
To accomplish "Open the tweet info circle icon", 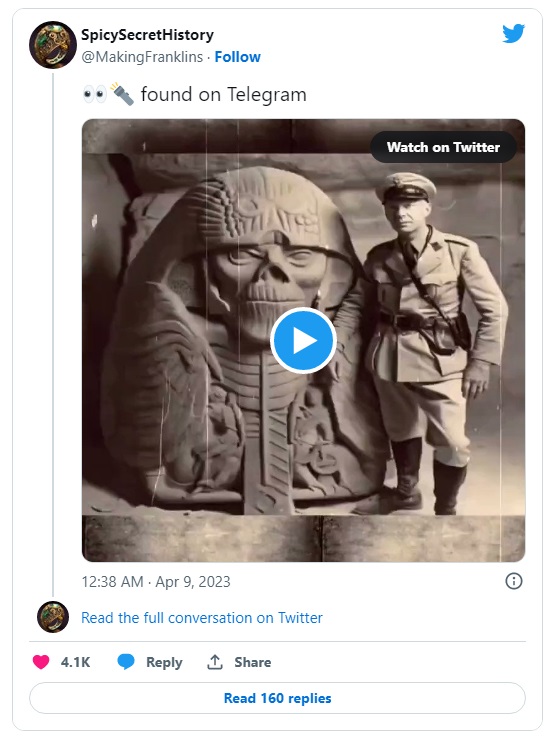I will pyautogui.click(x=514, y=581).
